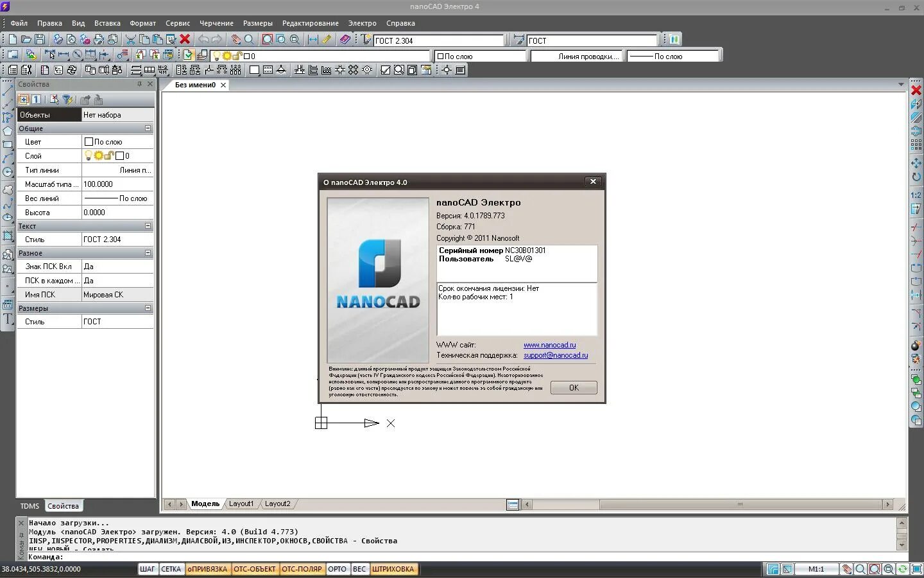Screen dimensions: 924x578
Task: Click the Команда command input line
Action: click(x=462, y=557)
